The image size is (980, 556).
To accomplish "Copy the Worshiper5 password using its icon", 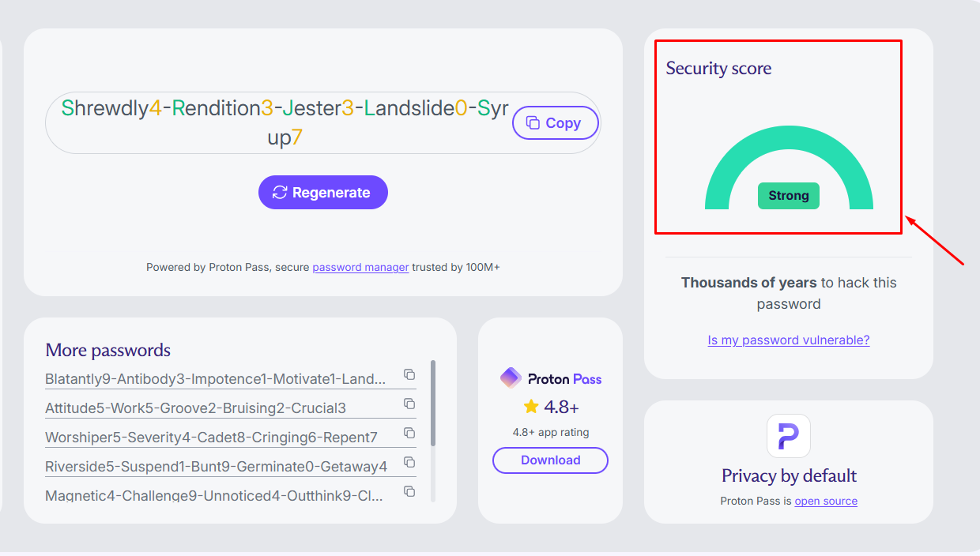I will (409, 433).
